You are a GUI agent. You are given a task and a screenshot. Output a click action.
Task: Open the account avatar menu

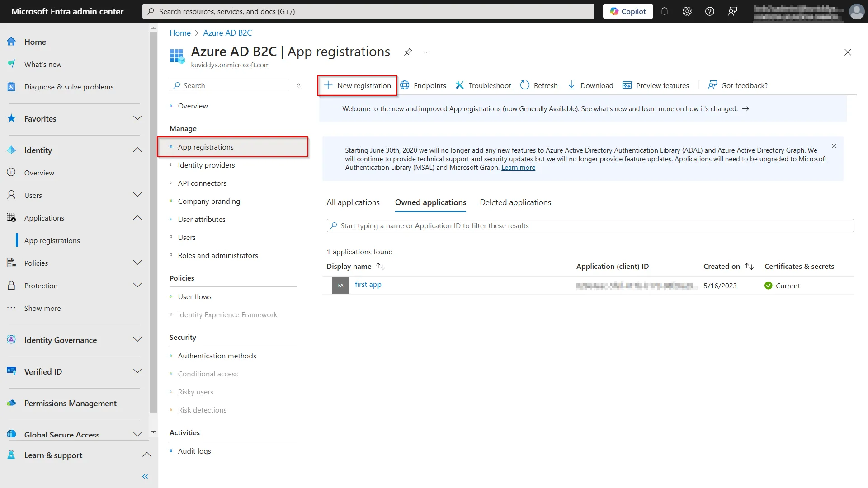pyautogui.click(x=856, y=11)
